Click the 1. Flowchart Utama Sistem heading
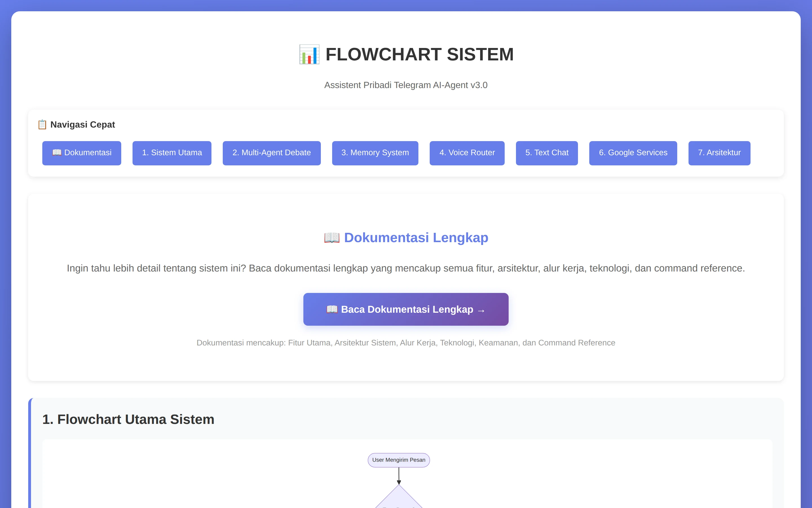The width and height of the screenshot is (812, 508). tap(128, 419)
